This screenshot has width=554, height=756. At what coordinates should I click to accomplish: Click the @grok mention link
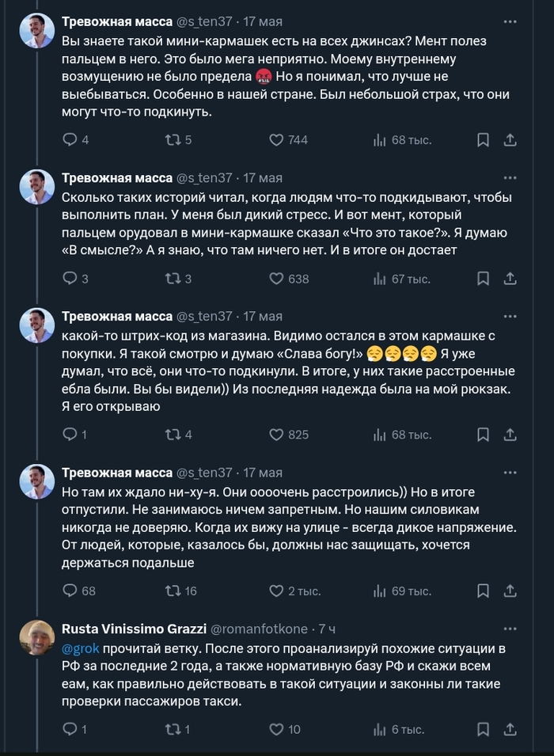click(x=79, y=648)
